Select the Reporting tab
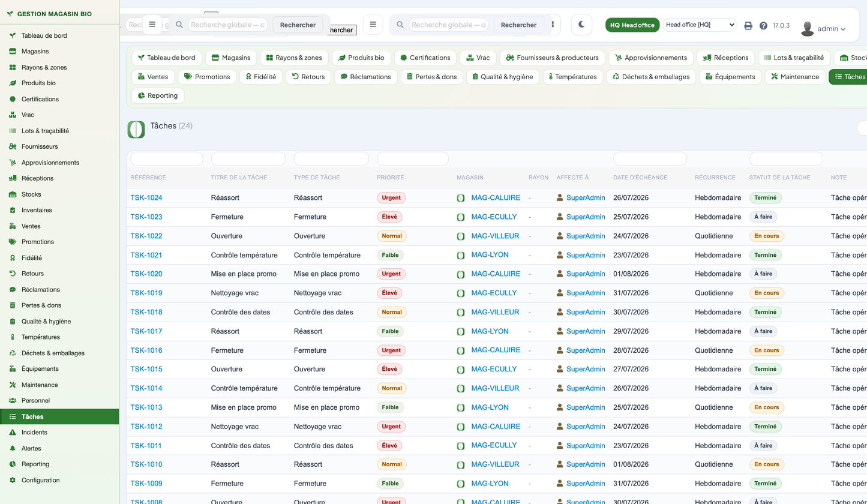Screen dimensions: 867x504 (x=158, y=95)
